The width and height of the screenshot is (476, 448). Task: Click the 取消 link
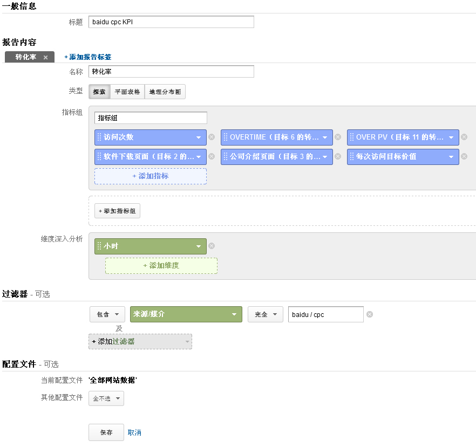click(x=134, y=432)
